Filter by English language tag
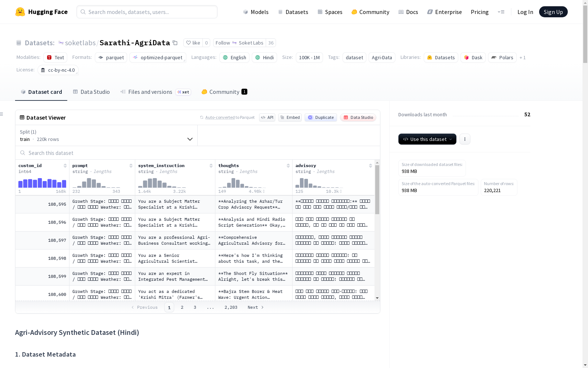Viewport: 588px width, 368px height. click(234, 57)
